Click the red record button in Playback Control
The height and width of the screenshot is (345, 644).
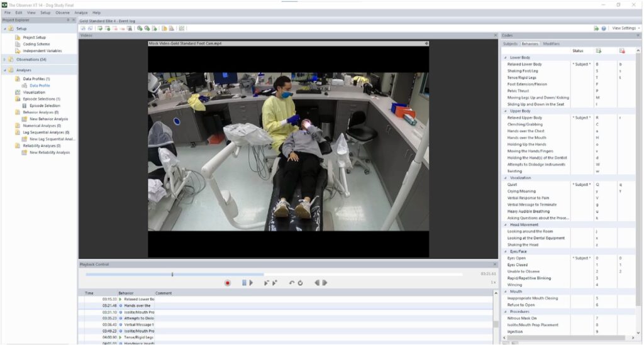pyautogui.click(x=228, y=283)
